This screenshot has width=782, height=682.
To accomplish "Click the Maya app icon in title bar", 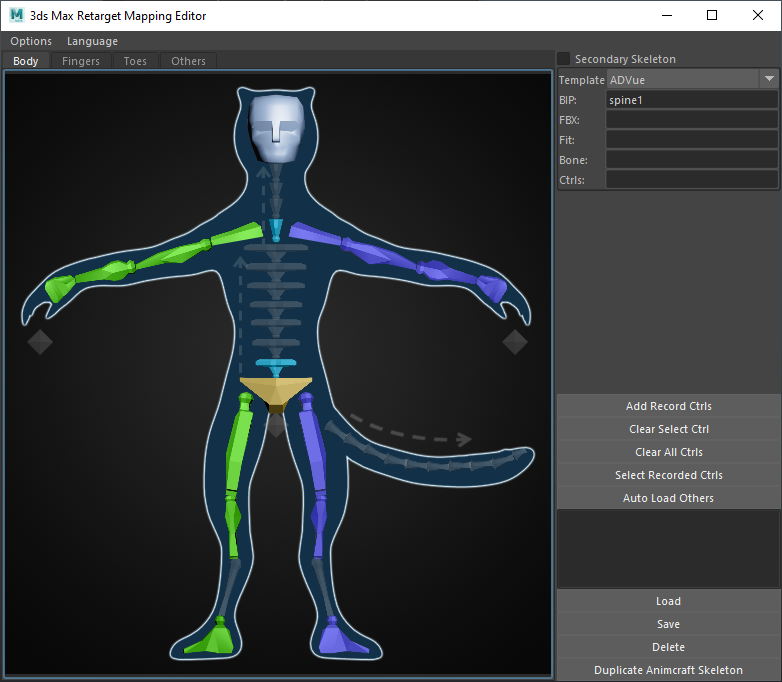I will click(x=16, y=15).
